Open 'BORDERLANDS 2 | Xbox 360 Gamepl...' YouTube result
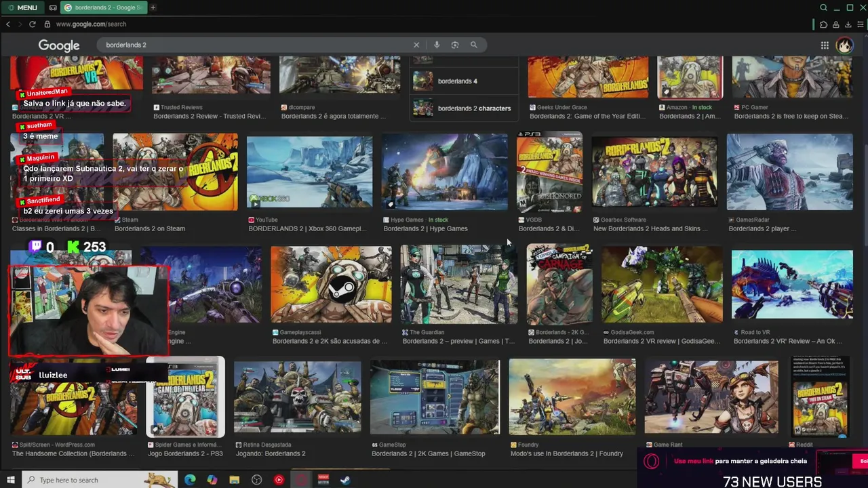This screenshot has width=868, height=488. click(x=308, y=228)
